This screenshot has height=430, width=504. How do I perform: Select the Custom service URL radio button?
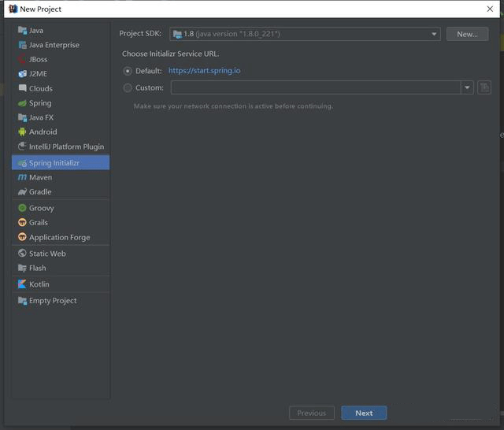(x=128, y=88)
